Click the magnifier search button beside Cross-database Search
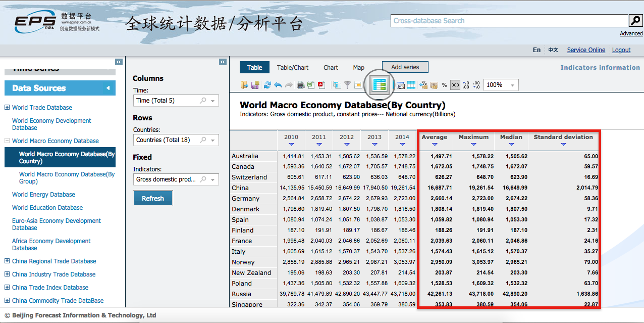644x323 pixels. point(635,21)
